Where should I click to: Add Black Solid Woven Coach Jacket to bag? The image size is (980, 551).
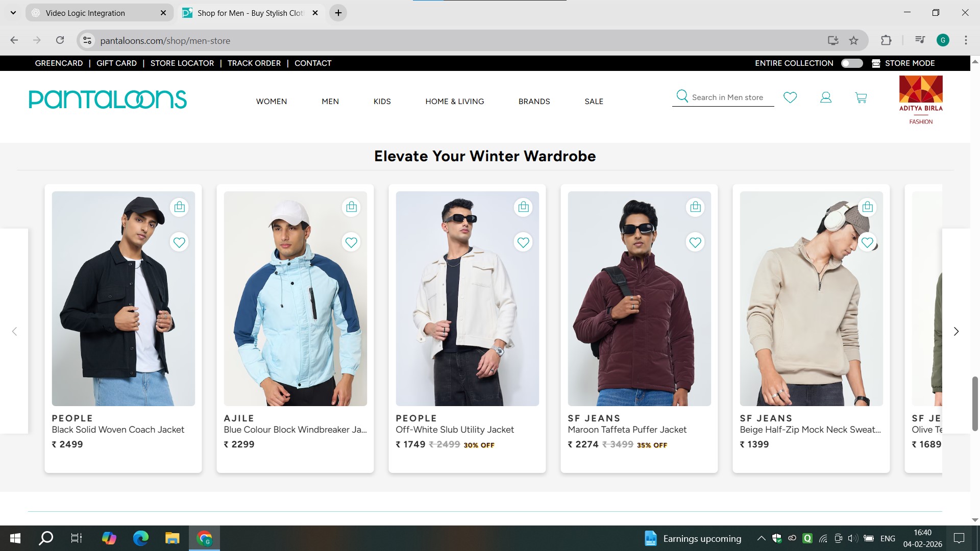[x=179, y=207]
